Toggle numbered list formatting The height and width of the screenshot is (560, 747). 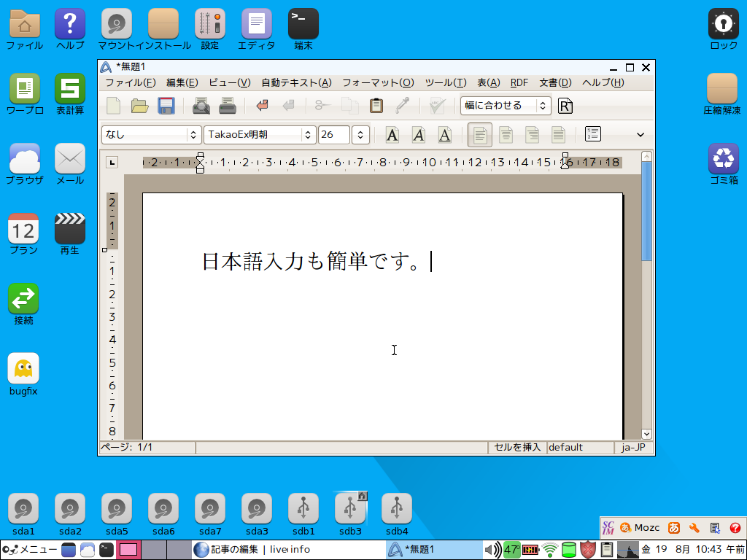click(593, 134)
